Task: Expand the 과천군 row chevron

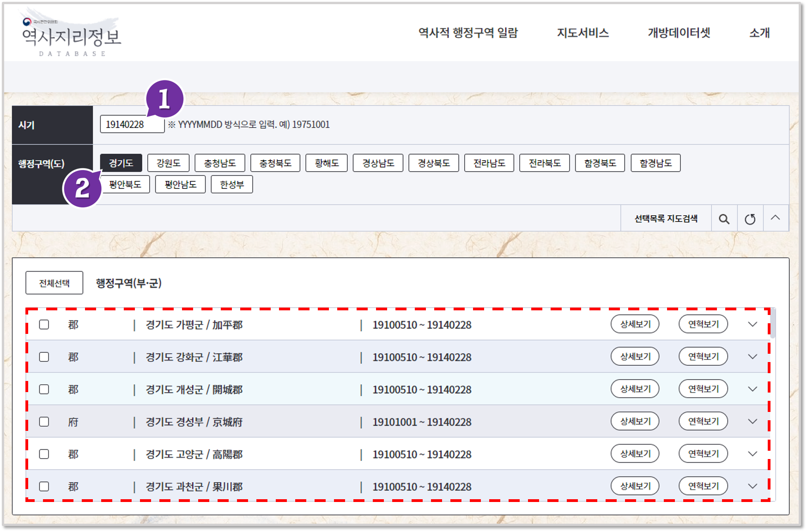Action: [752, 486]
